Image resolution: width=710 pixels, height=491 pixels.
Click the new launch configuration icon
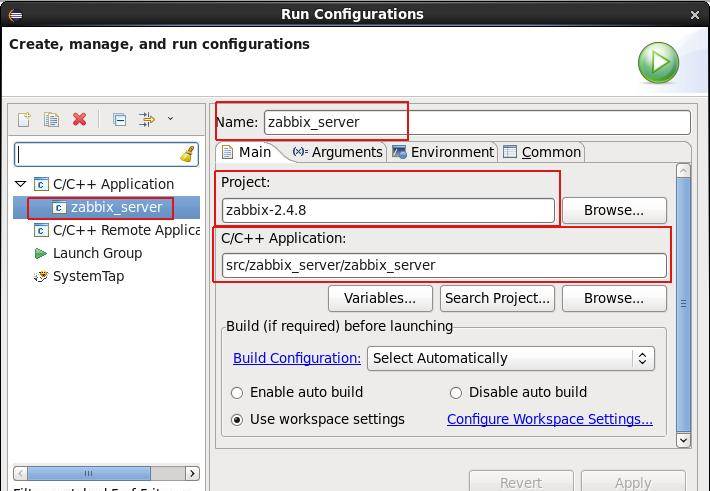24,120
